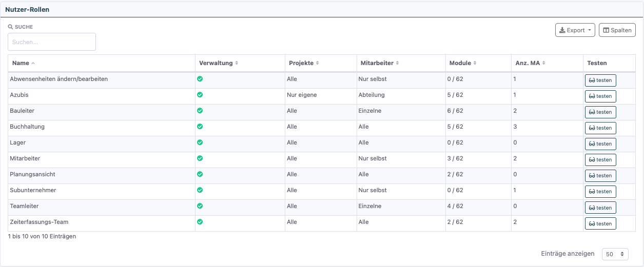Click testen button for Planungsansicht
This screenshot has height=267, width=644.
coord(600,176)
